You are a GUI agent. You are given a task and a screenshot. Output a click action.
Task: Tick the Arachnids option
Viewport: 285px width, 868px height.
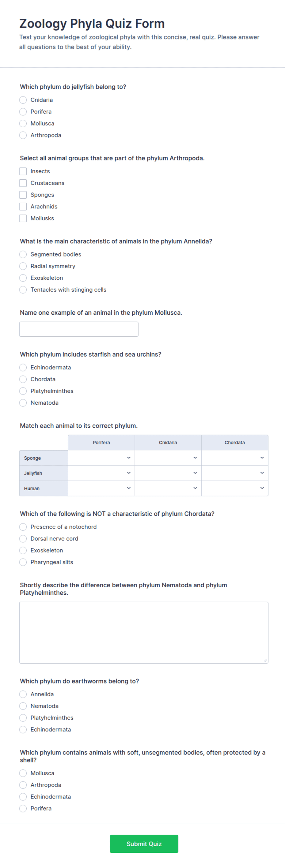point(23,207)
